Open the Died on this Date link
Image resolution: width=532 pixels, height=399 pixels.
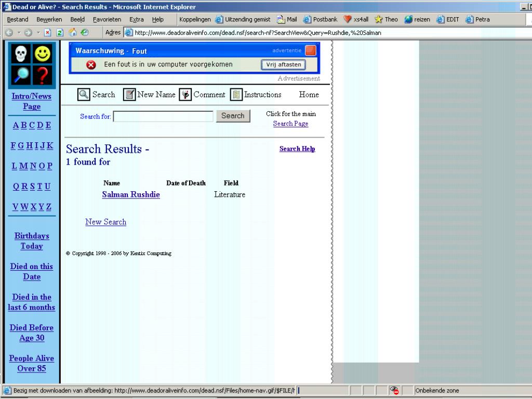pos(32,271)
